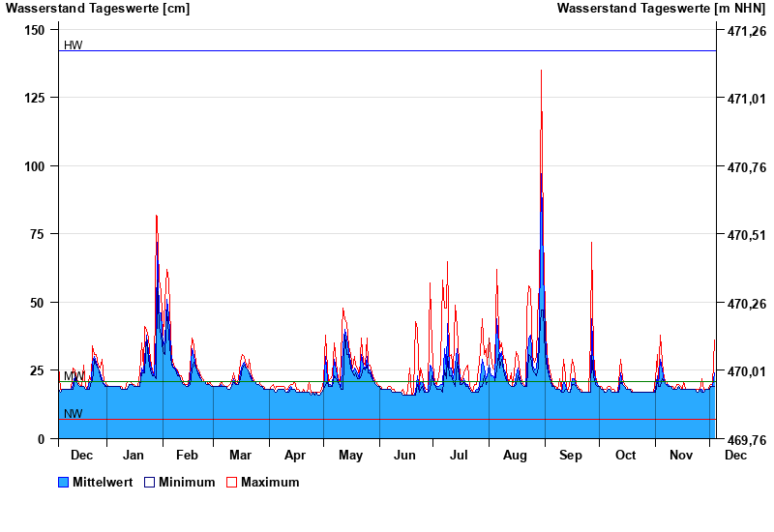Select the Minimum legend text
774x532 pixels.
coord(187,482)
